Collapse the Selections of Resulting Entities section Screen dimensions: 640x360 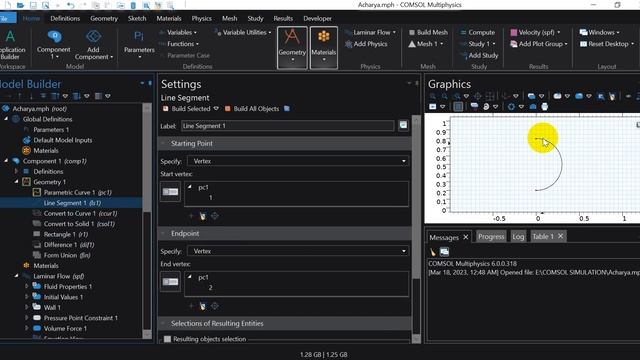284,324
